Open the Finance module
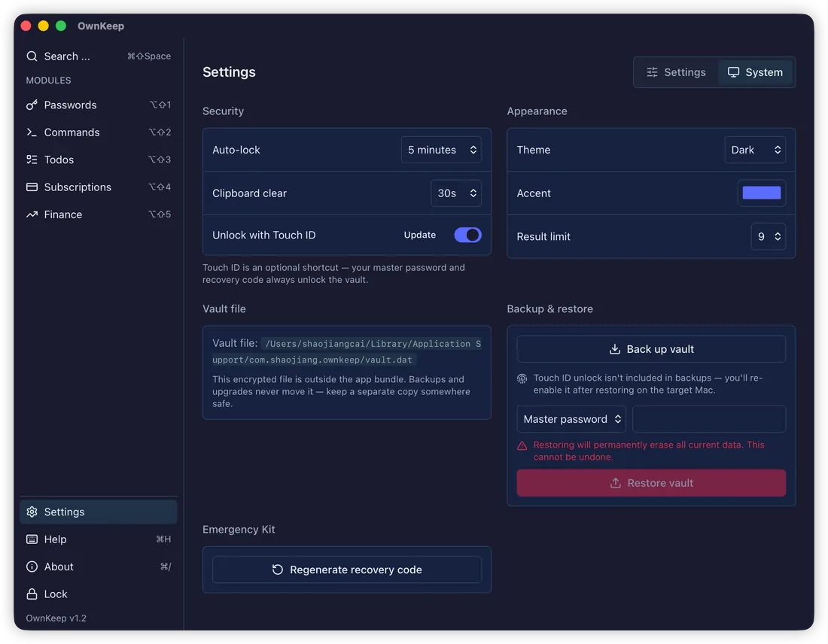Viewport: 828px width, 644px height. 98,214
